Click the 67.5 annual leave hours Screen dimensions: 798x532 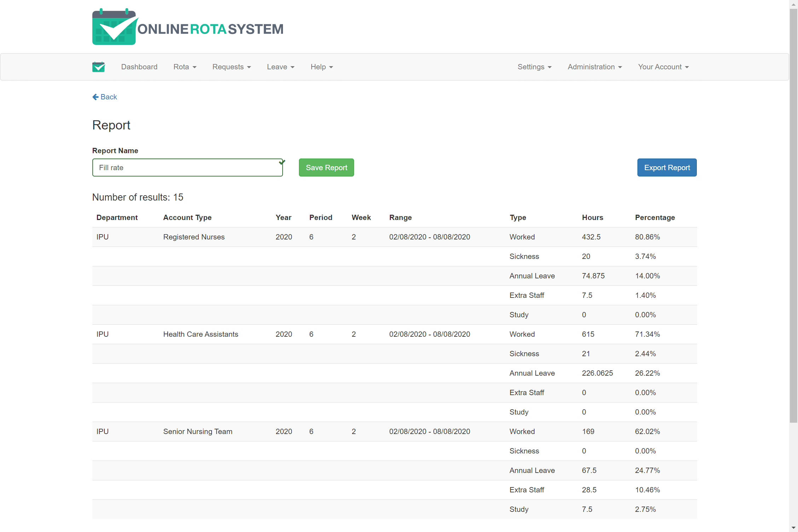589,470
